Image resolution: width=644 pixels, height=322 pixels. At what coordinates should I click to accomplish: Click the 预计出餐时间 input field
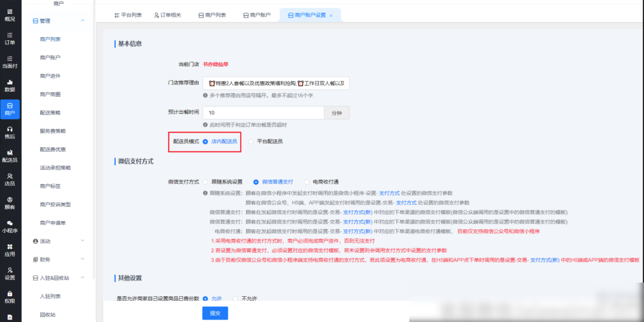(x=264, y=113)
